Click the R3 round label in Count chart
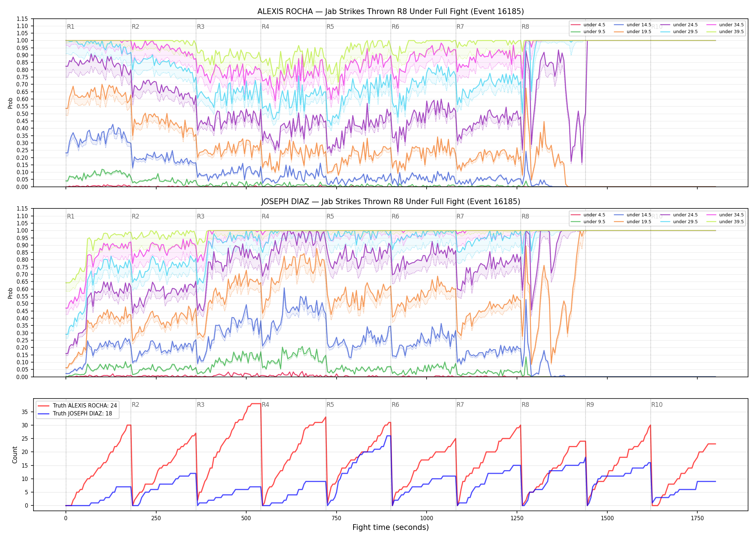Image resolution: width=756 pixels, height=540 pixels. click(201, 405)
